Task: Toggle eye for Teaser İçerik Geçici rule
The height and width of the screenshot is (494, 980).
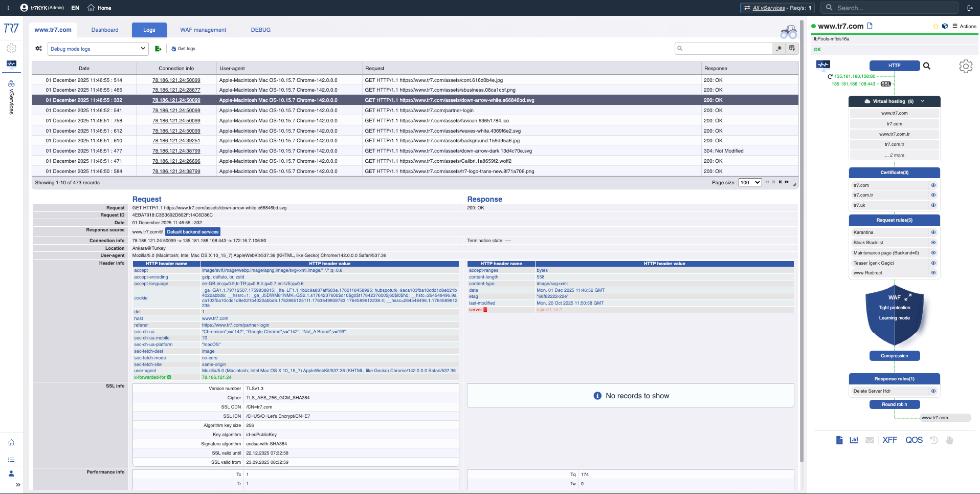Action: pos(933,263)
